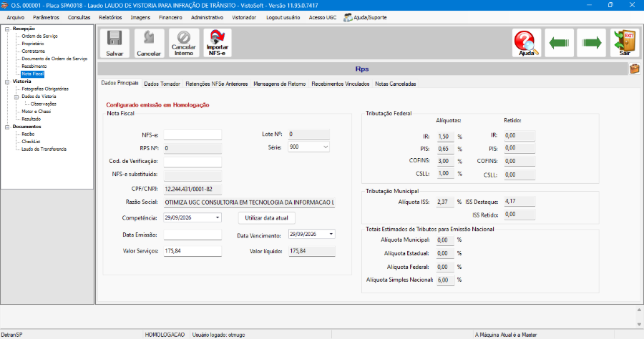Screen dimensions: 644x339
Task: Click the Alíquota ISS field
Action: (445, 202)
